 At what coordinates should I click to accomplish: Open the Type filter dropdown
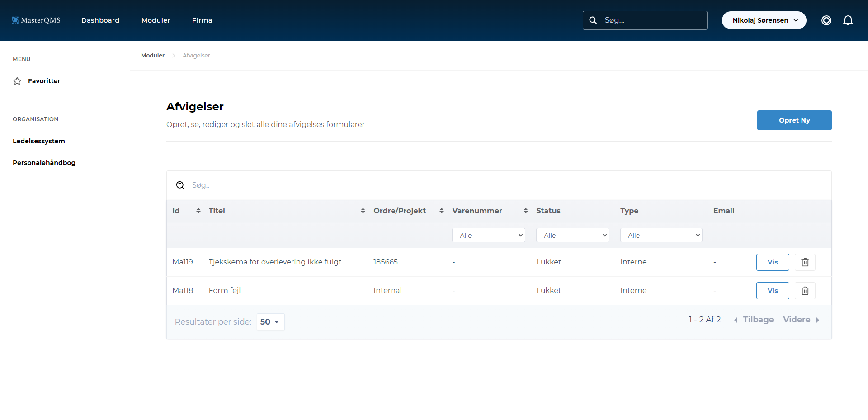661,235
